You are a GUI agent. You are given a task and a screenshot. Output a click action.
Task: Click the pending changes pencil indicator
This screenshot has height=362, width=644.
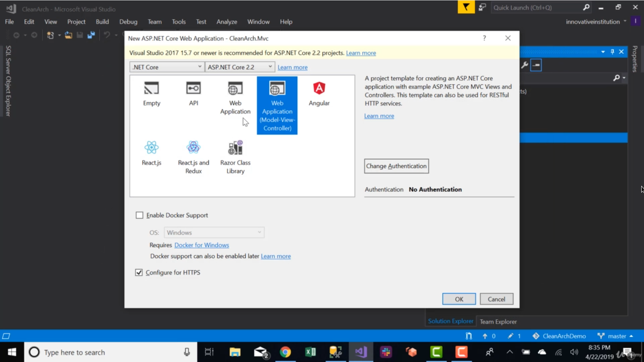[514, 336]
